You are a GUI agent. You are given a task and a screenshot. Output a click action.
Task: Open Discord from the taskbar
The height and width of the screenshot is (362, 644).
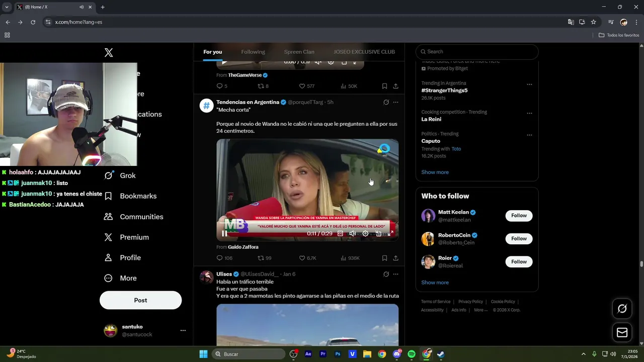pos(397,354)
